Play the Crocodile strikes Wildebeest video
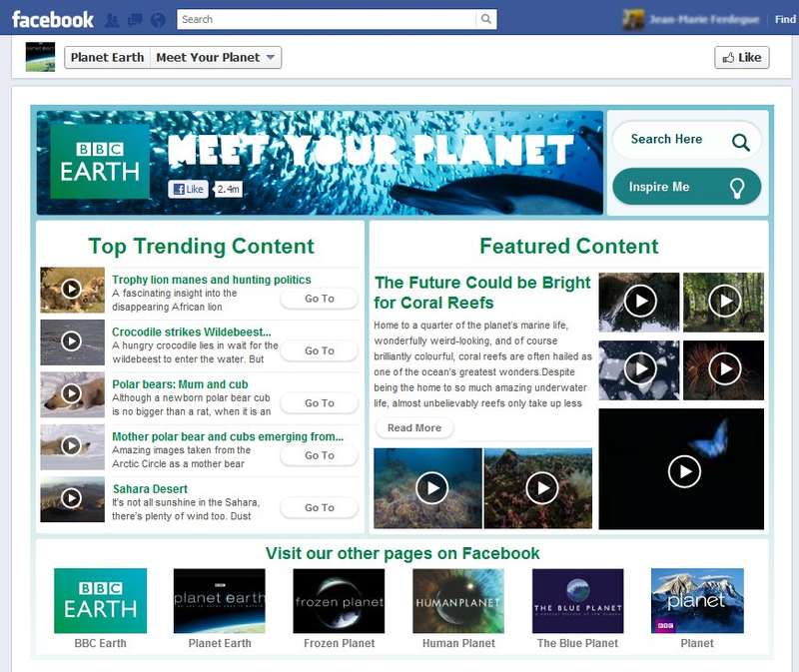The width and height of the screenshot is (799, 672). click(72, 341)
